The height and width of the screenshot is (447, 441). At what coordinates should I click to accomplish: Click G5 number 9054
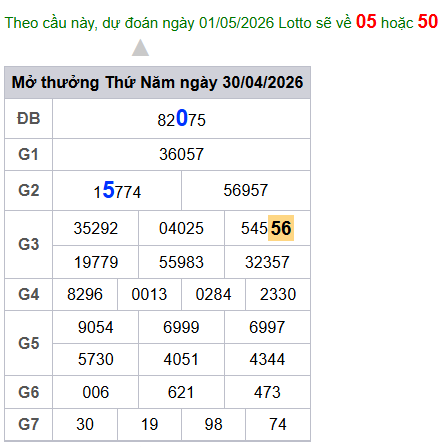tap(96, 327)
